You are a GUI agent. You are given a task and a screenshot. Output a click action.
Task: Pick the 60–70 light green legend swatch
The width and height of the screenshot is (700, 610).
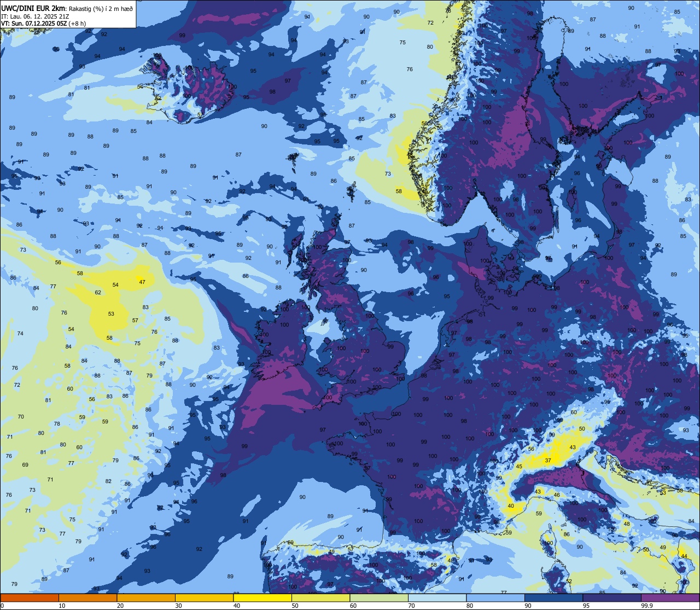click(x=379, y=597)
